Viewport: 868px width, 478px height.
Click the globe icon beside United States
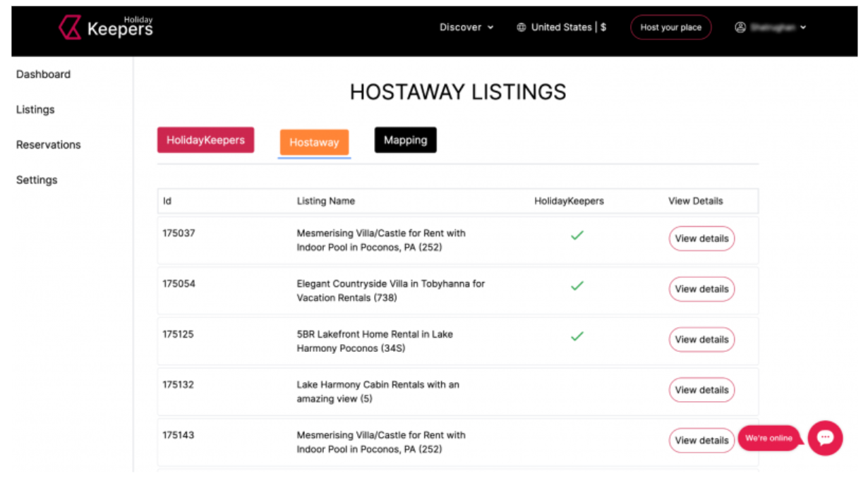522,27
